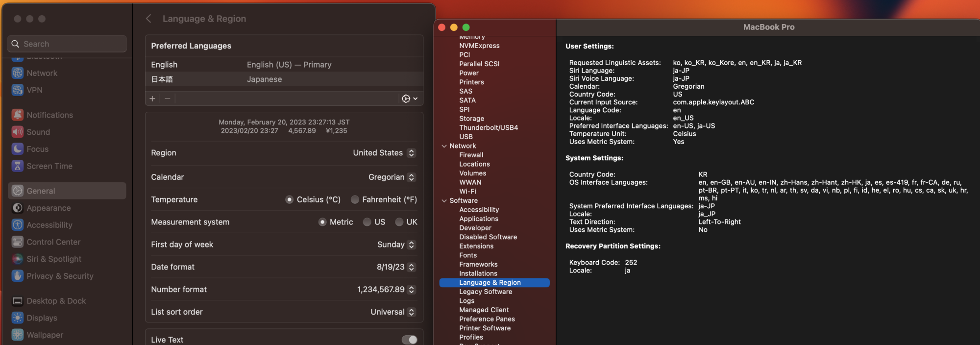Screen dimensions: 980x345
Task: Choose UK measurement system
Action: pyautogui.click(x=399, y=222)
